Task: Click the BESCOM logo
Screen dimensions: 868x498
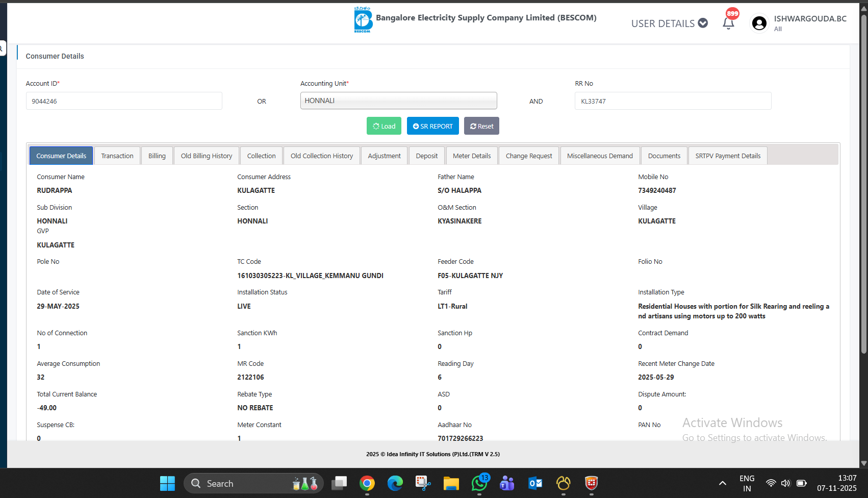Action: 363,20
